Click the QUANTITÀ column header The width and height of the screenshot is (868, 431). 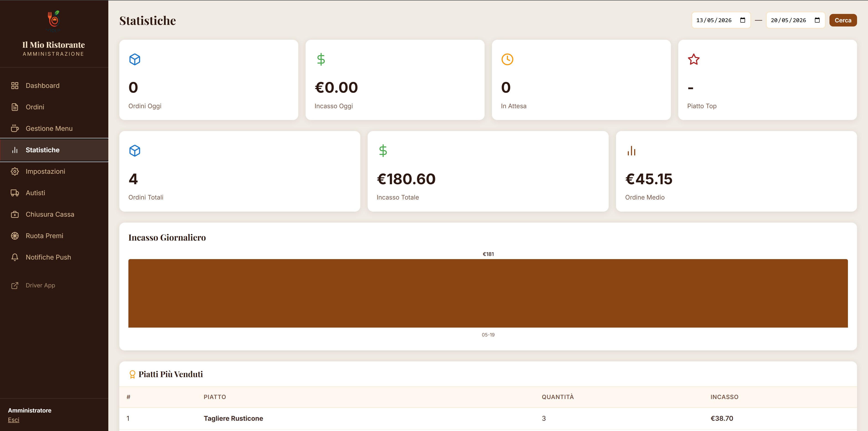point(558,397)
